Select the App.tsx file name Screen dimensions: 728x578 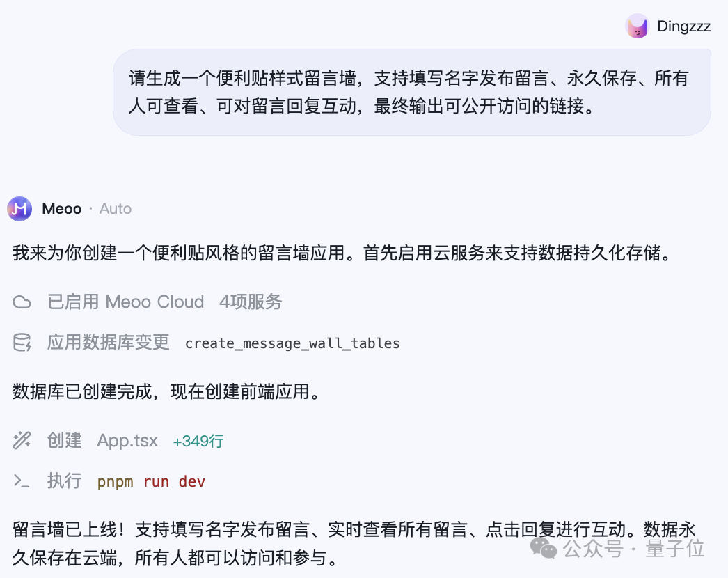point(127,440)
